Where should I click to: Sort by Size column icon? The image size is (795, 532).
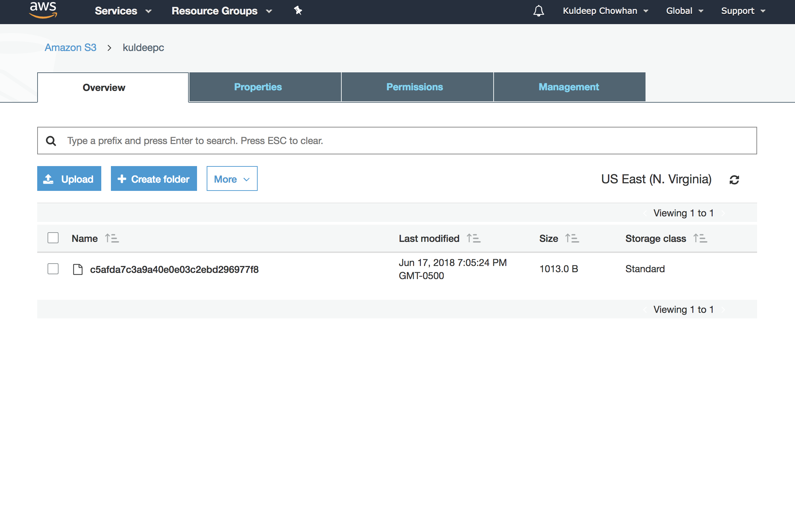pos(572,238)
